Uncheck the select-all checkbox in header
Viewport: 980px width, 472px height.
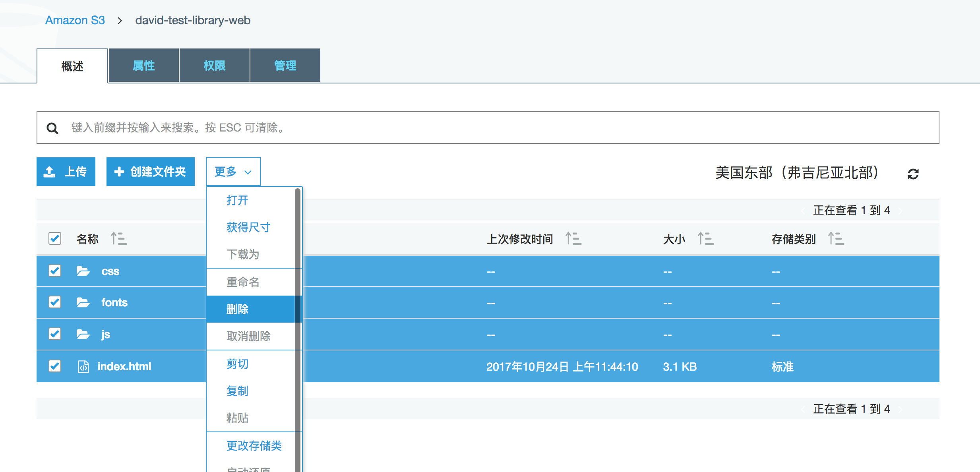coord(55,239)
